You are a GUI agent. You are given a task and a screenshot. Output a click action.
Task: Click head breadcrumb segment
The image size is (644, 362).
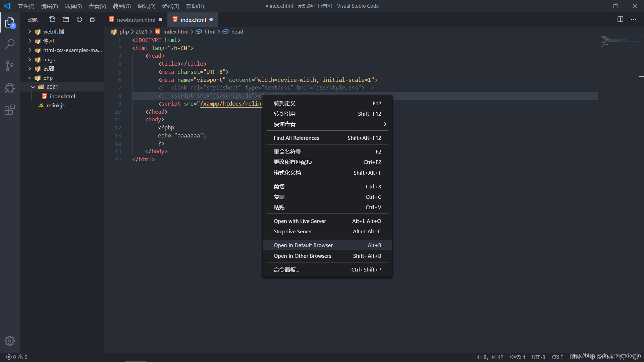click(237, 32)
